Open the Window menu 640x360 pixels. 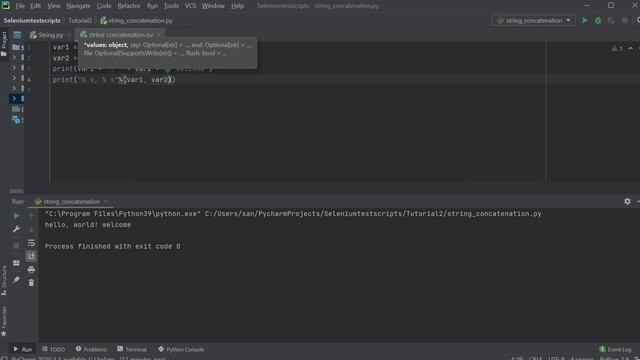coord(213,6)
